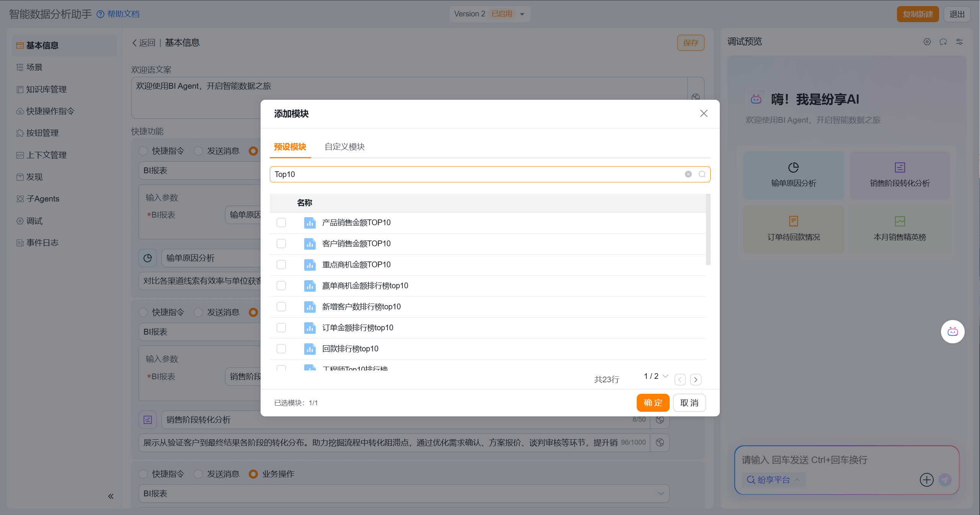
Task: Expand the bottom BI报表 dropdown
Action: (403, 494)
